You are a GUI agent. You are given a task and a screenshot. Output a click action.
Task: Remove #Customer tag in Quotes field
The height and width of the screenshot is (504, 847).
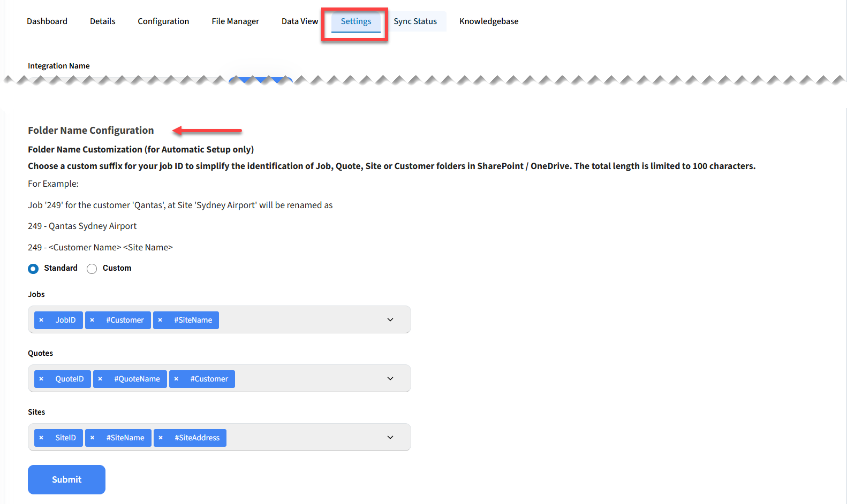tap(176, 379)
